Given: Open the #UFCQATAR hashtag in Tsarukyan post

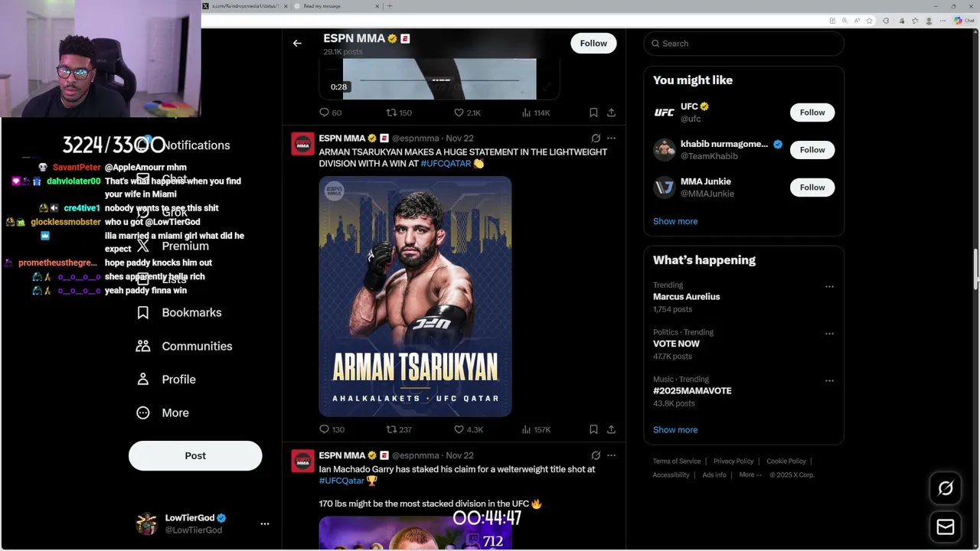Looking at the screenshot, I should point(446,164).
